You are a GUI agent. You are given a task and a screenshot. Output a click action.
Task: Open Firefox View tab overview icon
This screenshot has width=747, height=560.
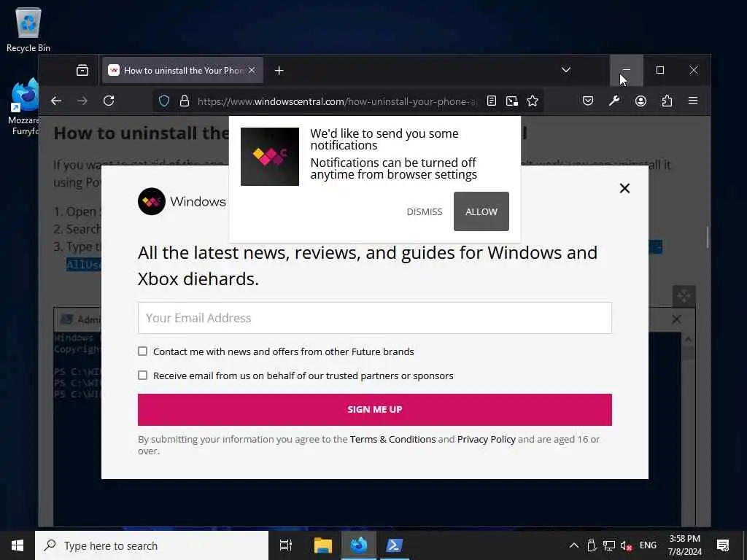(82, 71)
